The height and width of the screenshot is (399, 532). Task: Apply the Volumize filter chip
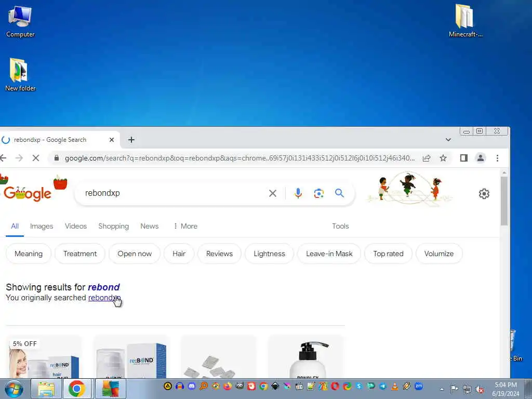pyautogui.click(x=438, y=254)
